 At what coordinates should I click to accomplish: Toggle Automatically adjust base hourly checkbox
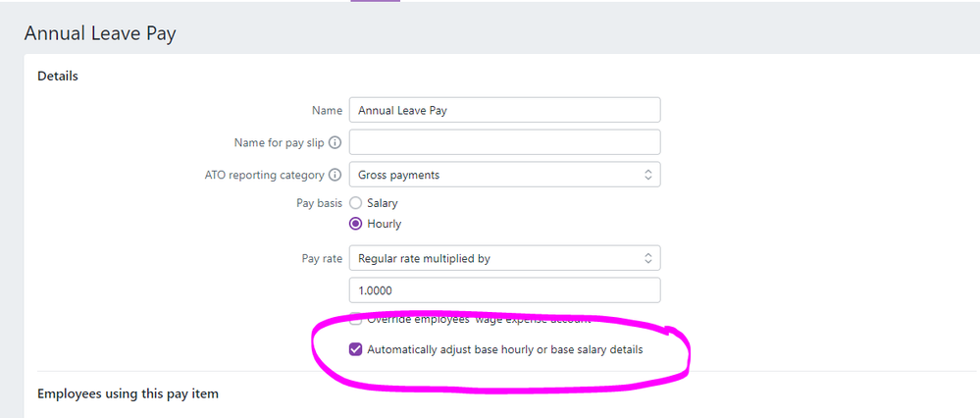(356, 349)
